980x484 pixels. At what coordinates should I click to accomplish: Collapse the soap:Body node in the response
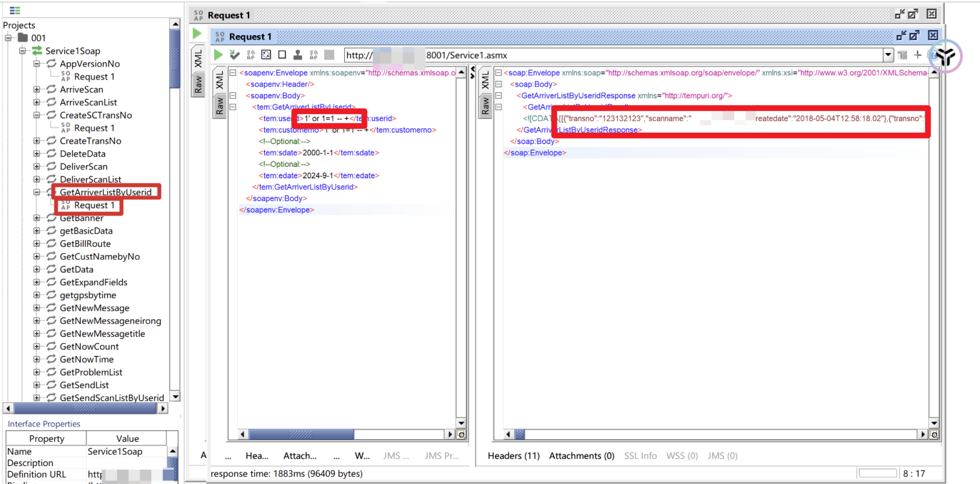coord(498,84)
